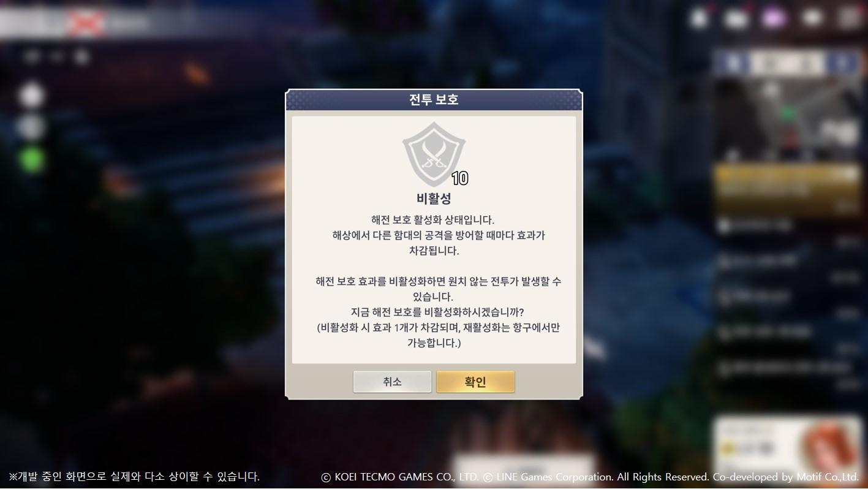
Task: Click the top white round icon on left
Action: point(31,96)
